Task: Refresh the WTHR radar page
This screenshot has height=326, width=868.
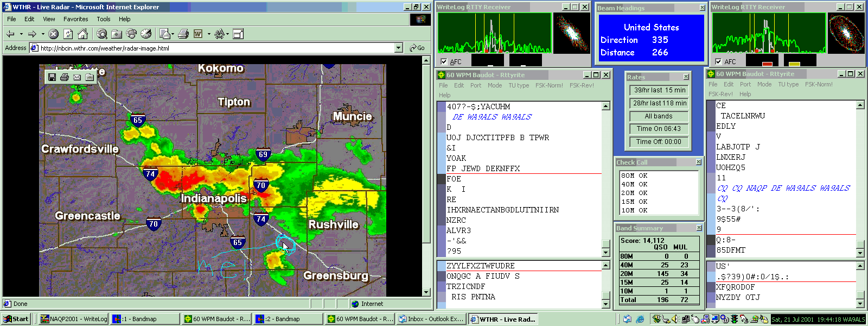Action: click(x=68, y=34)
